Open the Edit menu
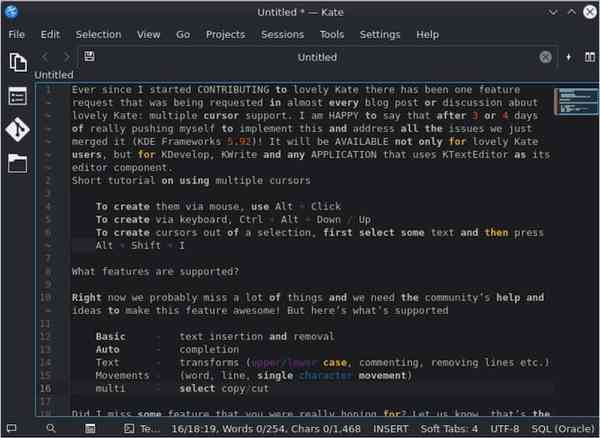This screenshot has height=438, width=600. 50,35
